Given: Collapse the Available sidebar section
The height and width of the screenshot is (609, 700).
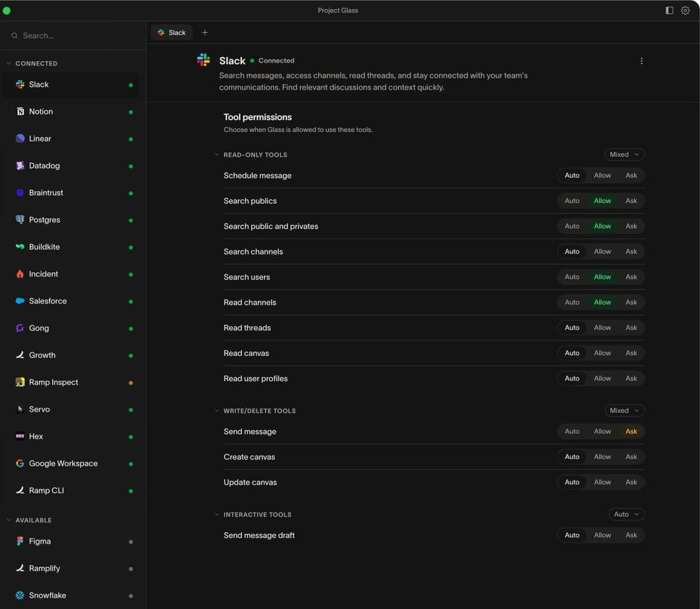Looking at the screenshot, I should point(9,520).
